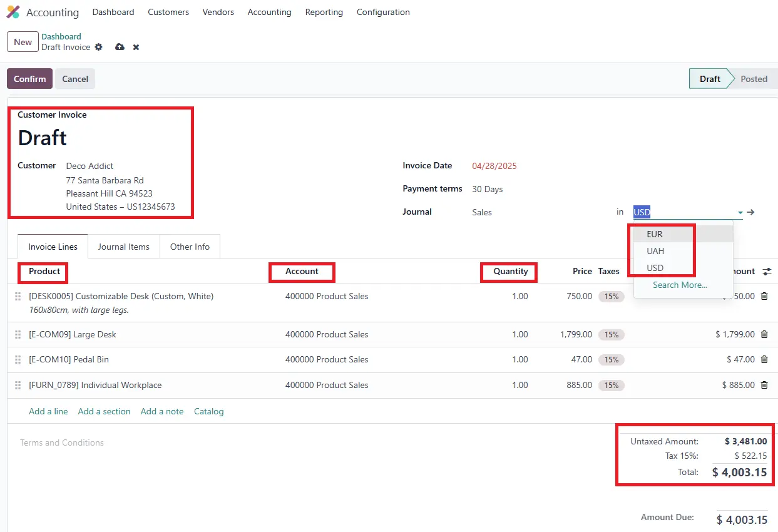Viewport: 778px width, 532px height.
Task: Click the price 1,799.00 on Large Desk line
Action: coord(576,334)
